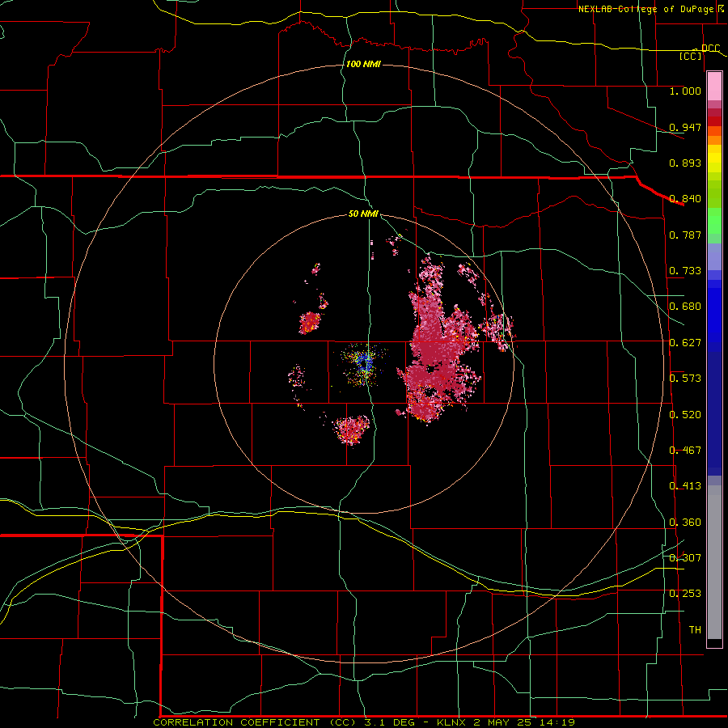This screenshot has width=728, height=728.
Task: Click the large crimson echo east of radar
Action: 437,344
